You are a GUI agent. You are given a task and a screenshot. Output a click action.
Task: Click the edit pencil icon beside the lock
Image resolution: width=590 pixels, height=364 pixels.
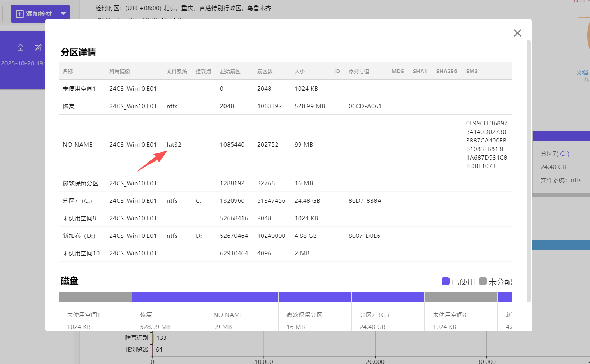[38, 48]
